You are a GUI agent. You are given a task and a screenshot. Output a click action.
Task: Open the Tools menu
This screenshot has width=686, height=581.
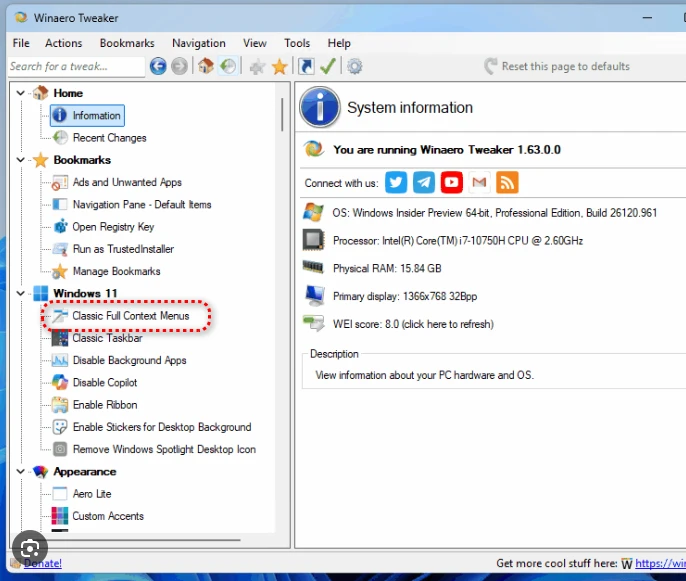click(297, 43)
